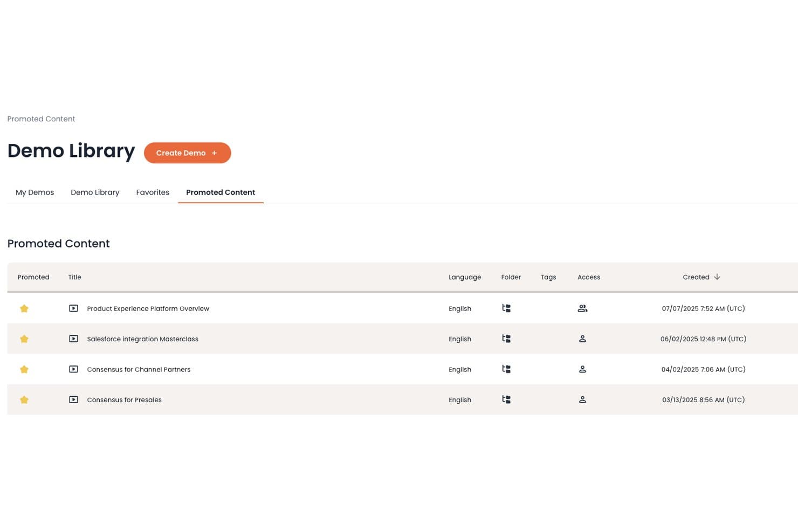Click the date 03/13/2025 8:56 AM (UTC)
Screen dimensions: 798x532
click(704, 400)
